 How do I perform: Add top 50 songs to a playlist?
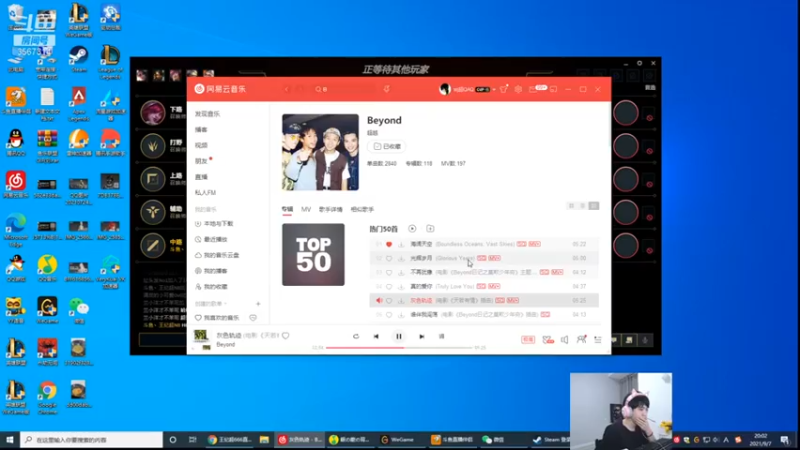click(430, 229)
